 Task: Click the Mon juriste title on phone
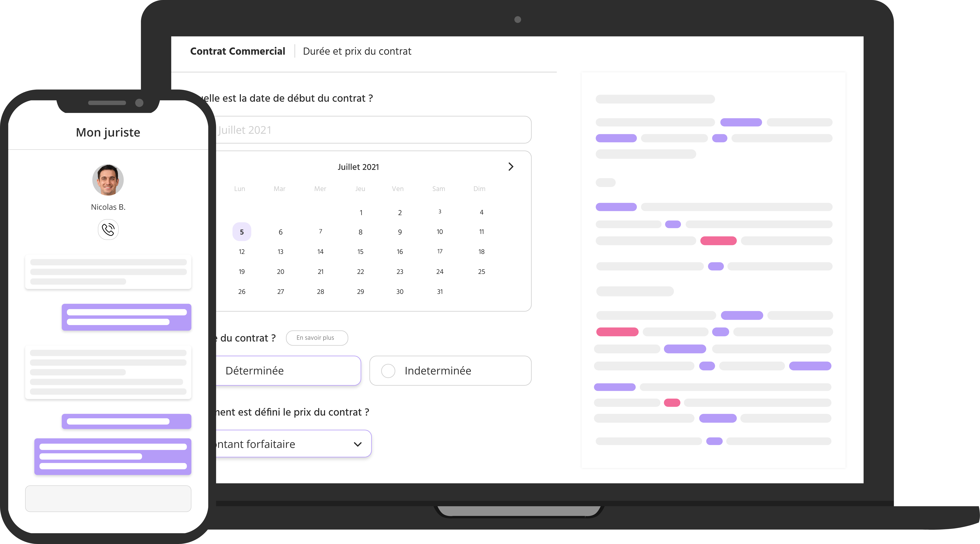[x=108, y=132]
